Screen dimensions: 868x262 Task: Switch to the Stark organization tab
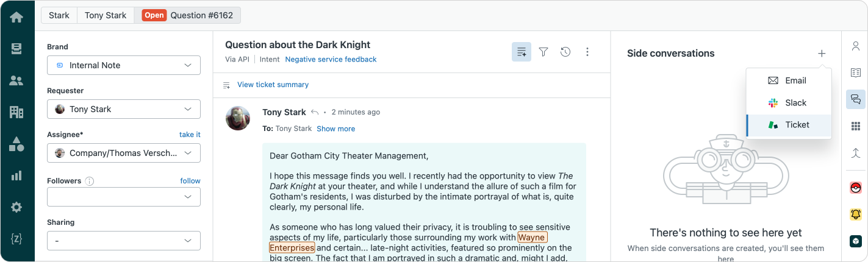click(x=59, y=15)
